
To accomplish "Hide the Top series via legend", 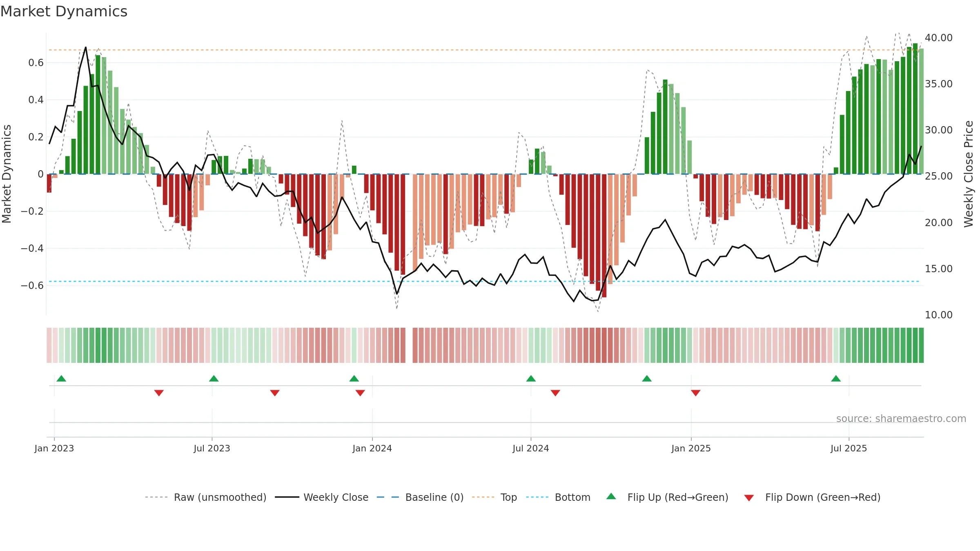I will (x=494, y=497).
